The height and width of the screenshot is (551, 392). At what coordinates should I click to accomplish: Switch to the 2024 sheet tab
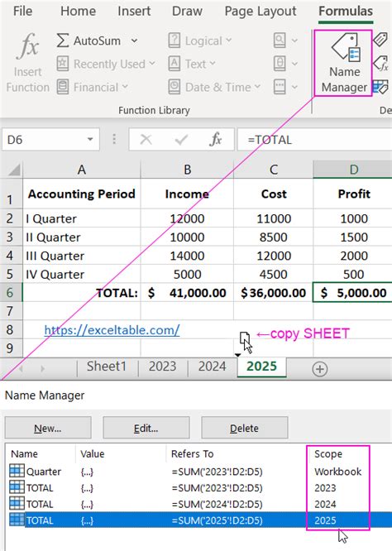(x=212, y=367)
